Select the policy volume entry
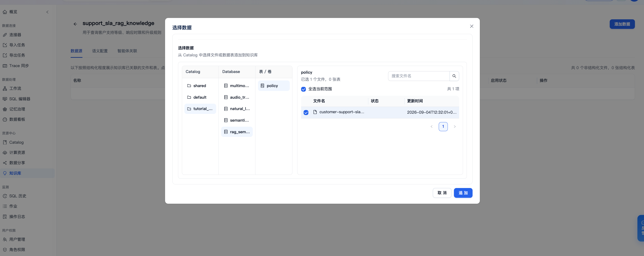 pyautogui.click(x=274, y=86)
